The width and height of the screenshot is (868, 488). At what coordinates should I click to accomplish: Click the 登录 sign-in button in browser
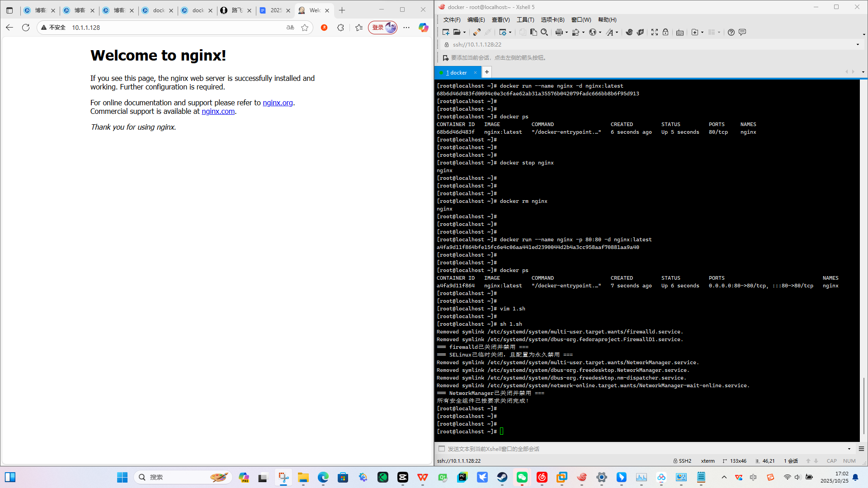coord(378,28)
